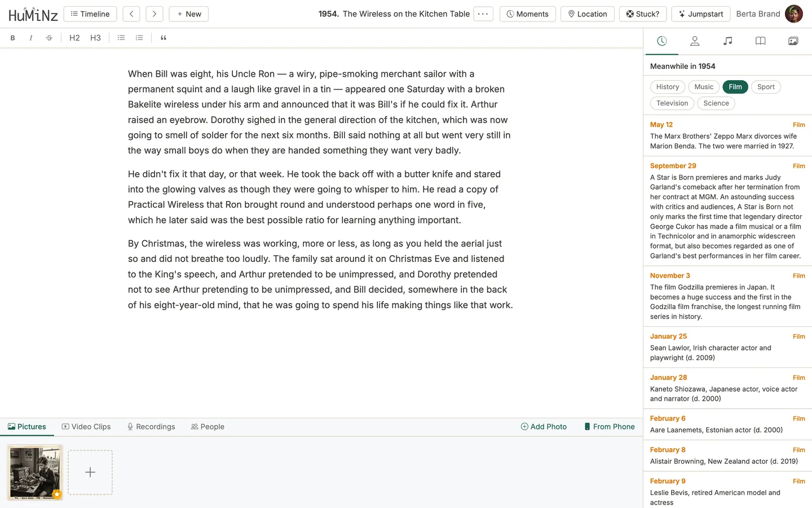Set the story Location

(x=588, y=14)
